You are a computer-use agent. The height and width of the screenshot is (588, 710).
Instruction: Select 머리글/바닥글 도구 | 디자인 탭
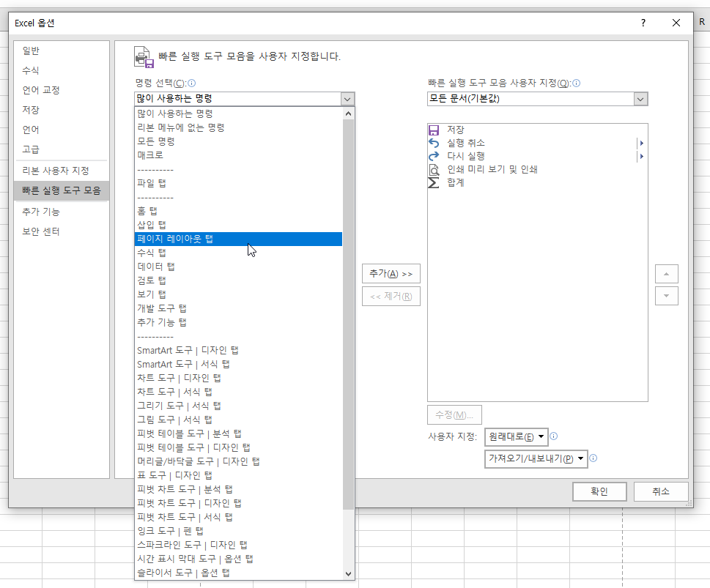coord(238,462)
